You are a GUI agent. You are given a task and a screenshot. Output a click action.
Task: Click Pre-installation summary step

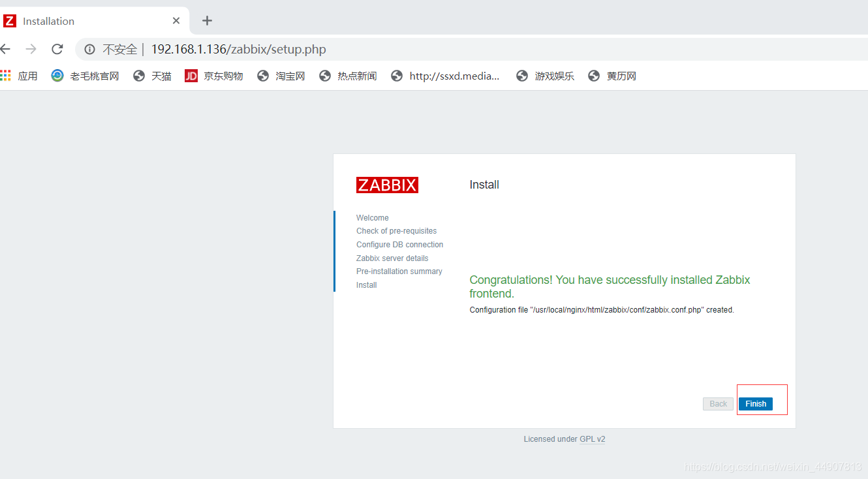[399, 271]
